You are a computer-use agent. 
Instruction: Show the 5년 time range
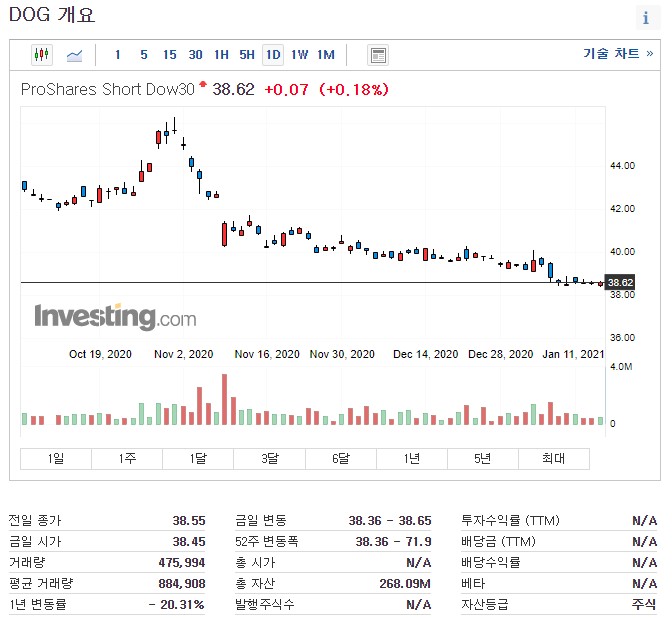pyautogui.click(x=483, y=459)
